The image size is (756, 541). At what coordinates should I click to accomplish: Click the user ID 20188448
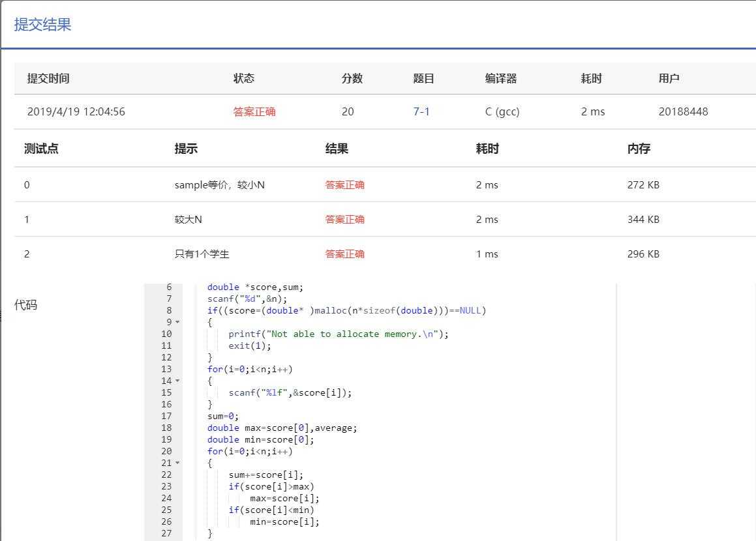(x=683, y=111)
